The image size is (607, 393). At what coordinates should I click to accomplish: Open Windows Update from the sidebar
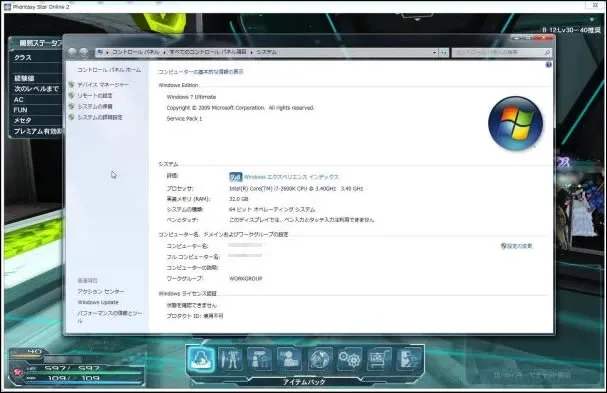(x=98, y=302)
